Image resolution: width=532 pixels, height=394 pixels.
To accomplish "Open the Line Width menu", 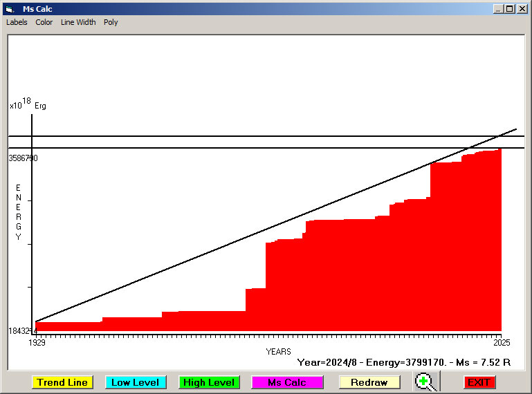I will (78, 22).
